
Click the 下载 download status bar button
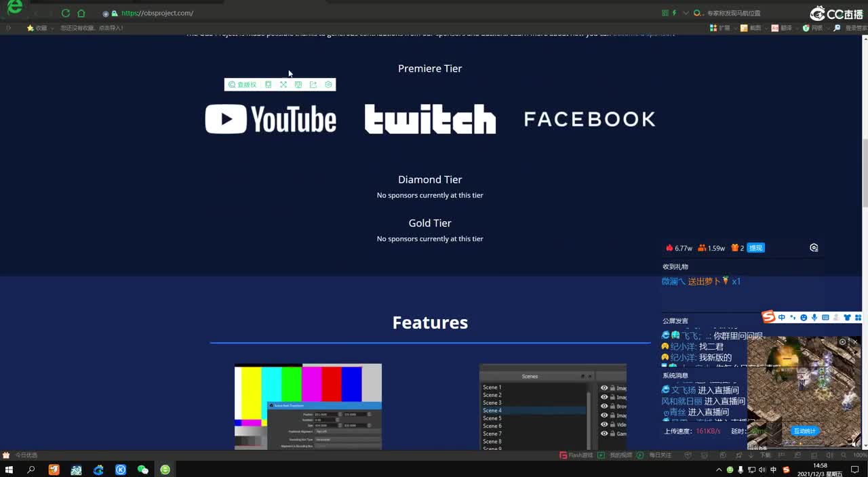759,455
